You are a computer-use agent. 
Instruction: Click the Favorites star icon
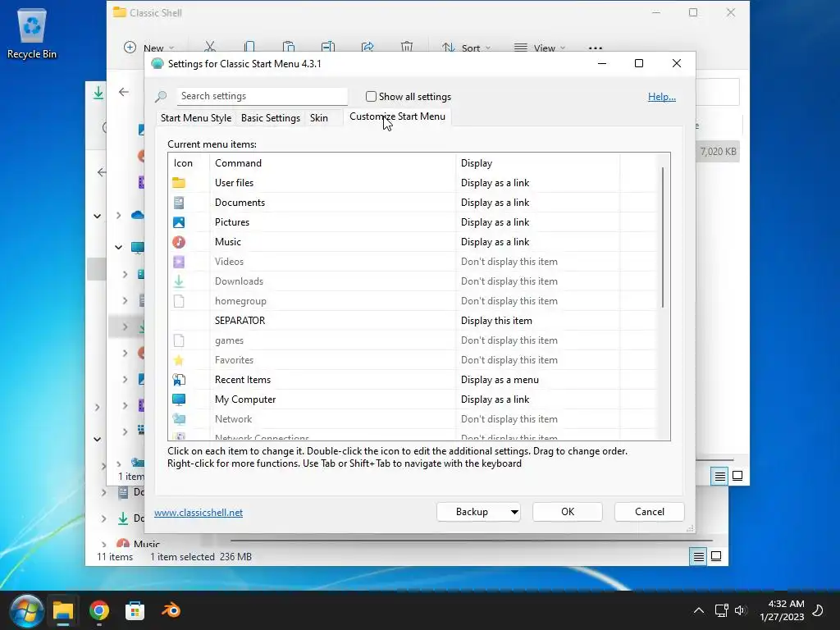click(179, 360)
